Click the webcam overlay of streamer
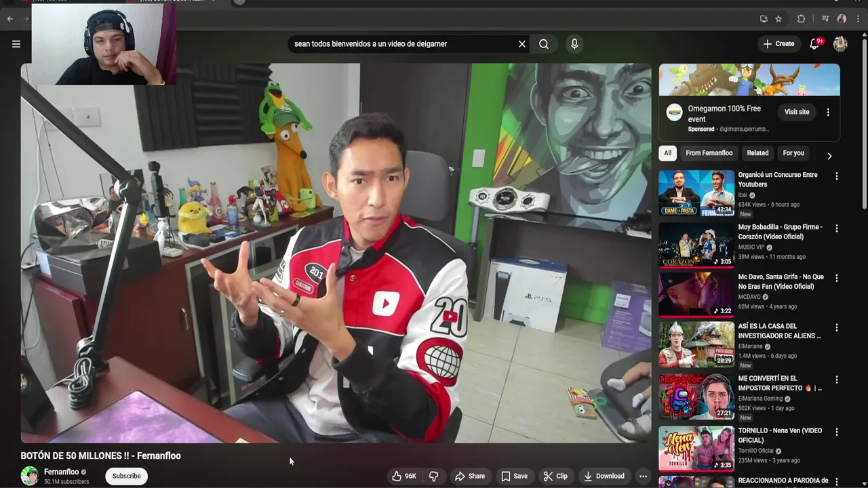868x488 pixels. pos(104,44)
